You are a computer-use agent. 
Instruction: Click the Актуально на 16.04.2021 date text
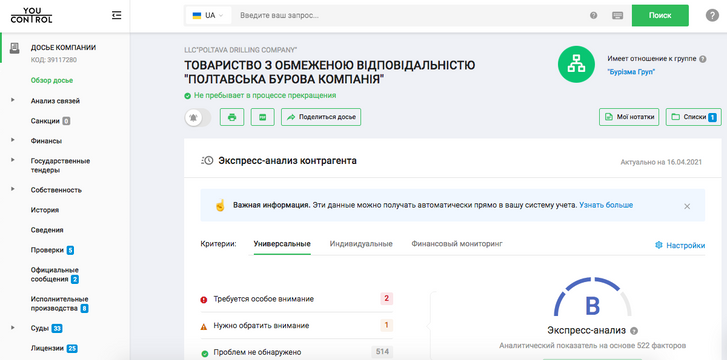661,162
